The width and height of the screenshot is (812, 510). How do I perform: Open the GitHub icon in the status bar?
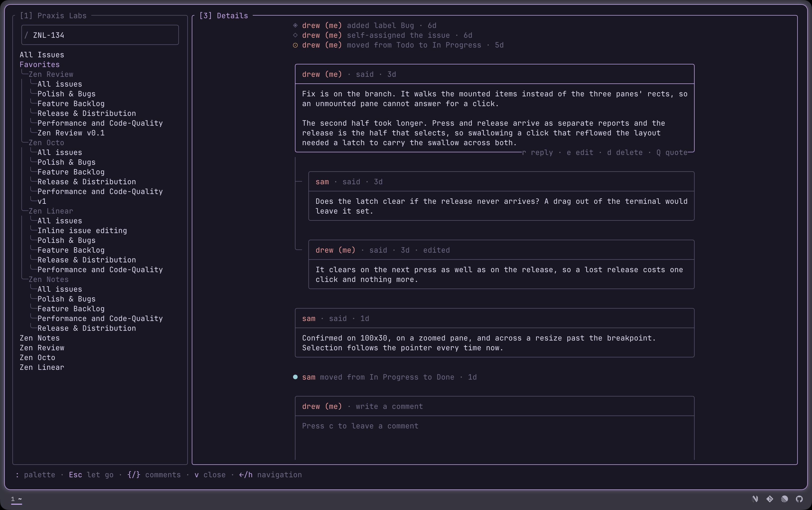pos(800,499)
